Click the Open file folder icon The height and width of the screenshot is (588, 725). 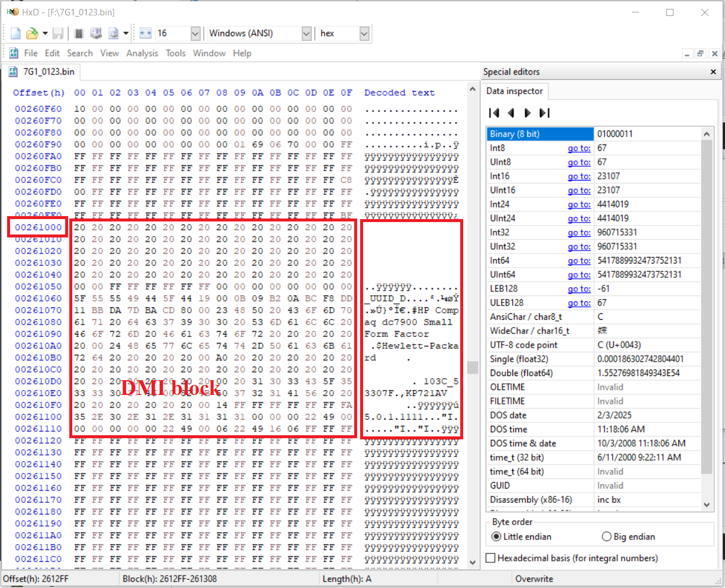pyautogui.click(x=32, y=34)
